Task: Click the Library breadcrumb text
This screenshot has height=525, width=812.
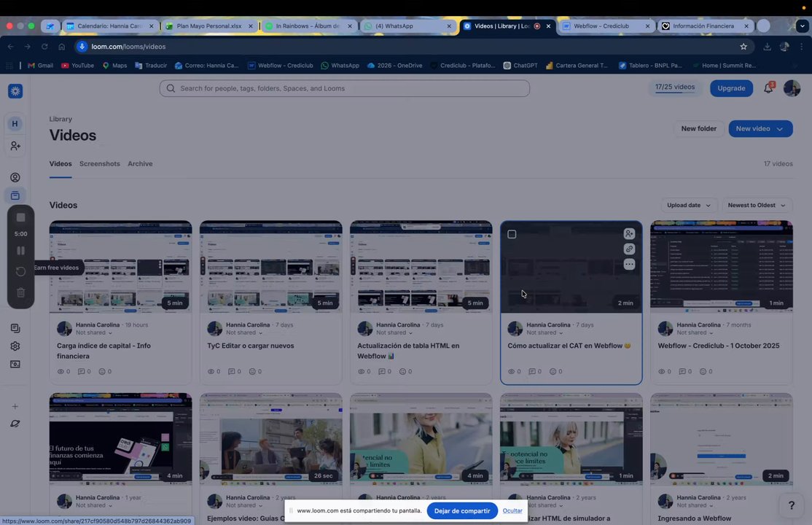Action: (x=60, y=119)
